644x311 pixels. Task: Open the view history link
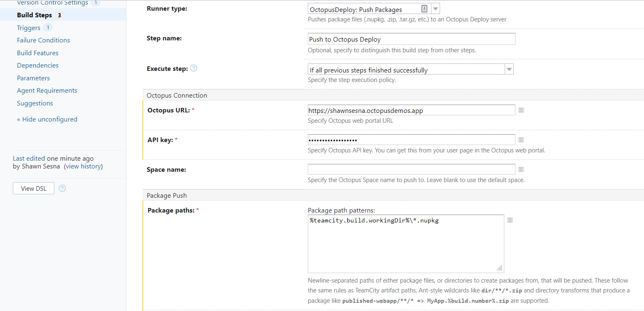[x=83, y=166]
